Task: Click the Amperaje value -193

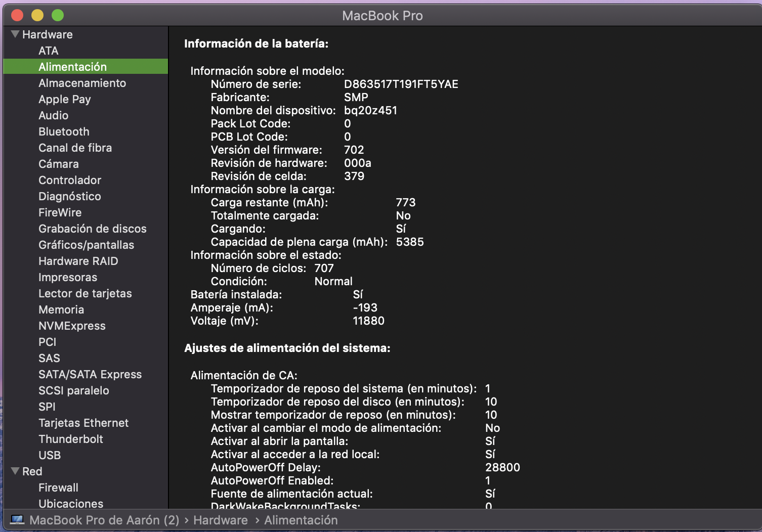Action: tap(365, 307)
